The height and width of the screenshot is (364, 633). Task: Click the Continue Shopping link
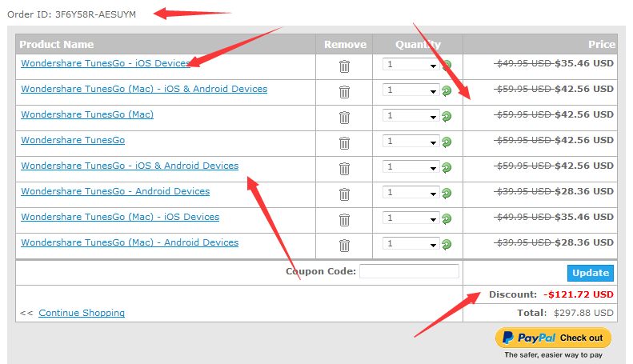[82, 313]
